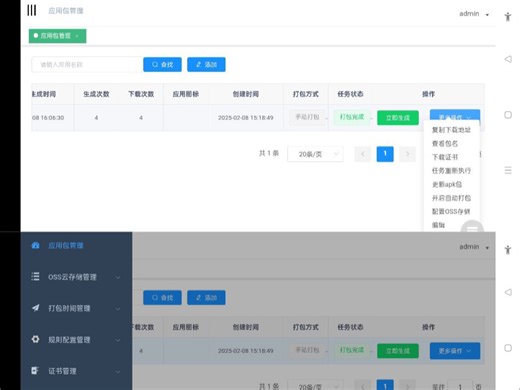Tap the square nav icon beside the dimmed view
Viewport: 520px width, 390px height.
pos(508,348)
